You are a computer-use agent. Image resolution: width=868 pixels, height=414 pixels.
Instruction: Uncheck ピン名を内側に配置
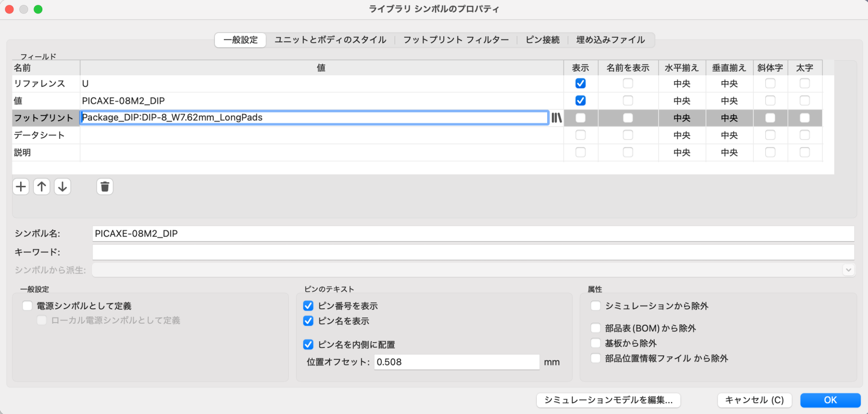pyautogui.click(x=308, y=344)
